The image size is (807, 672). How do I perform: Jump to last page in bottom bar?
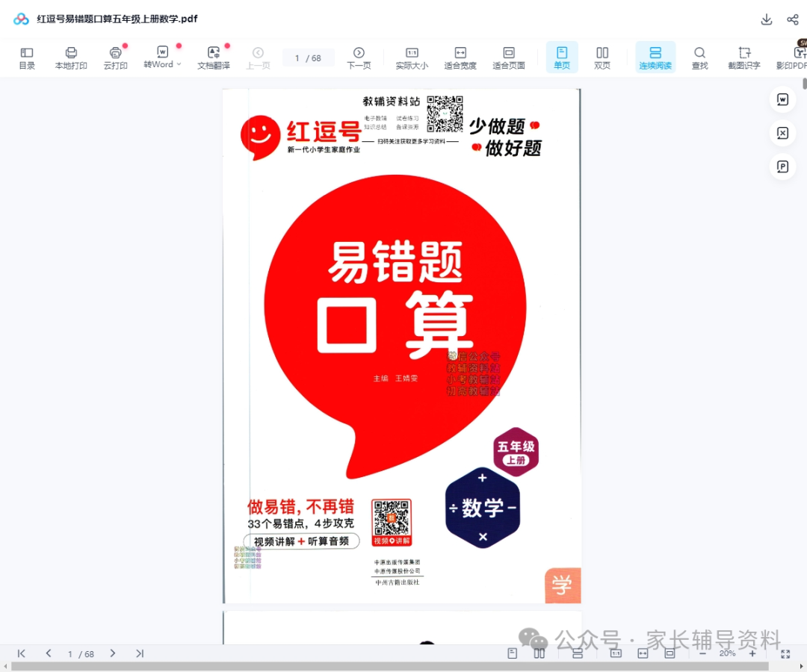coord(140,653)
